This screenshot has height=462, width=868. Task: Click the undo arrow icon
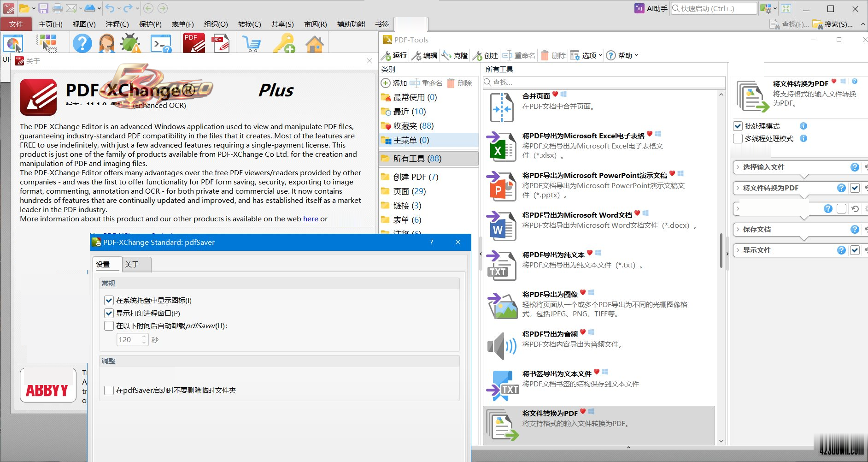(109, 8)
